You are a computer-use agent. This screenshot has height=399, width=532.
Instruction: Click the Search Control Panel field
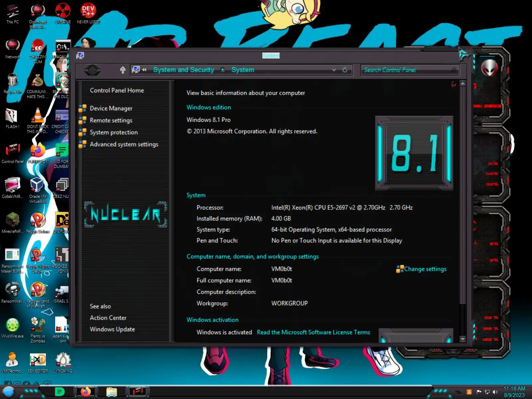[410, 70]
